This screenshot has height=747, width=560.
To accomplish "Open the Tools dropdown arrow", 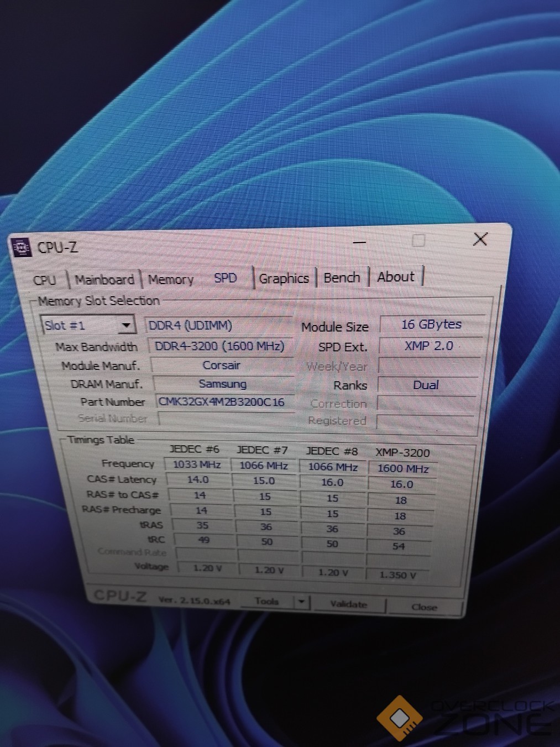I will coord(301,602).
